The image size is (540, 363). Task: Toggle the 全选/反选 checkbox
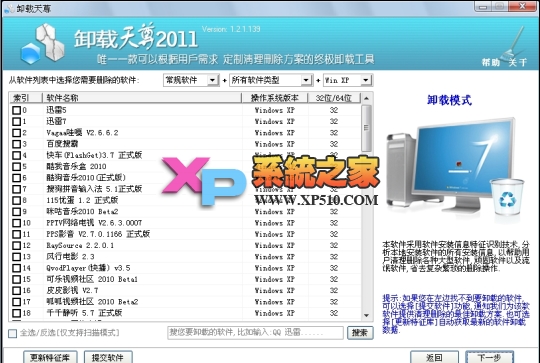click(12, 333)
